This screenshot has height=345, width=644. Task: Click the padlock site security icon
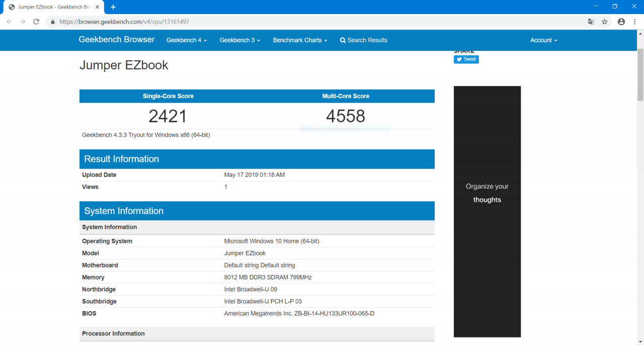[x=52, y=22]
